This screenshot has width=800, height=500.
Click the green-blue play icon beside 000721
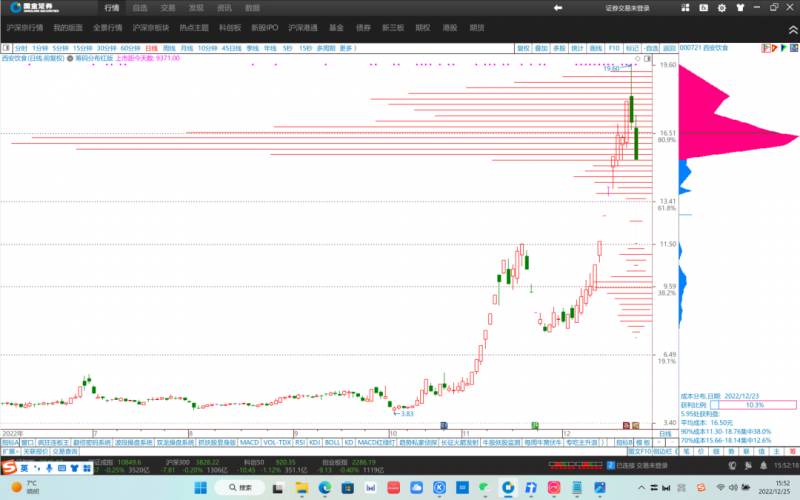pyautogui.click(x=784, y=48)
